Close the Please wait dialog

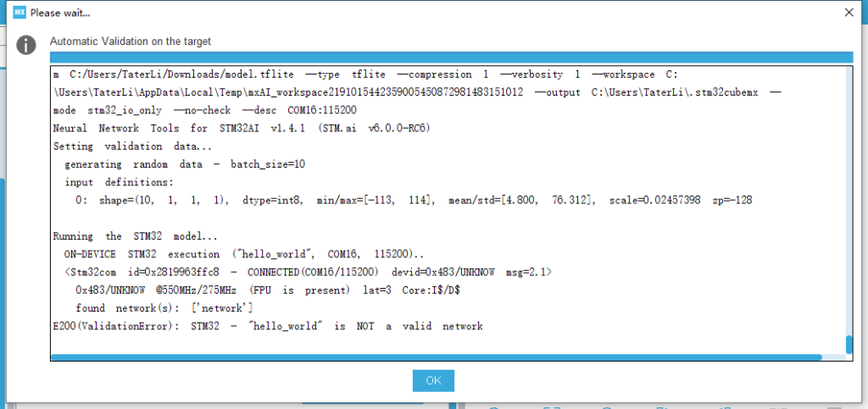click(x=849, y=12)
